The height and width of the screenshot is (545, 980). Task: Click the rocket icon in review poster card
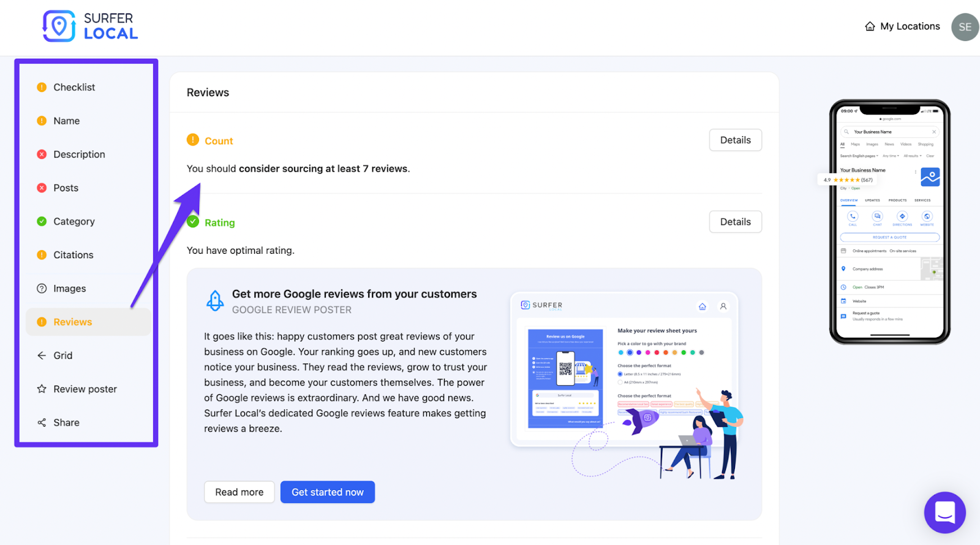pos(215,300)
